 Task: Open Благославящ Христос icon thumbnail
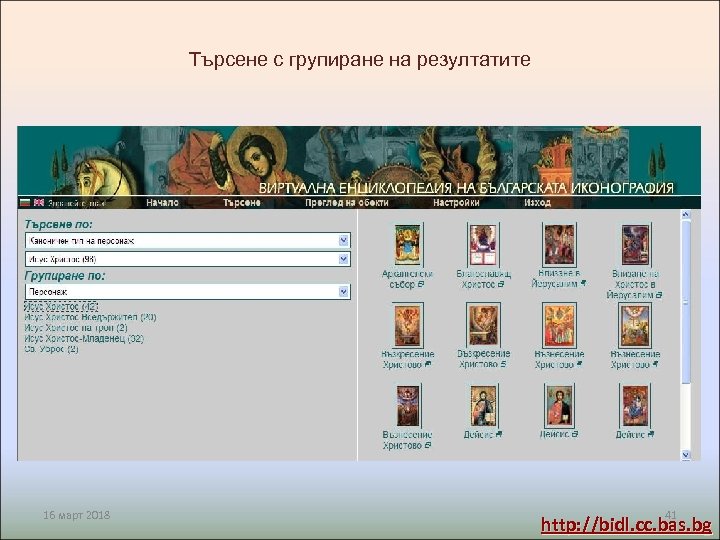[x=483, y=245]
